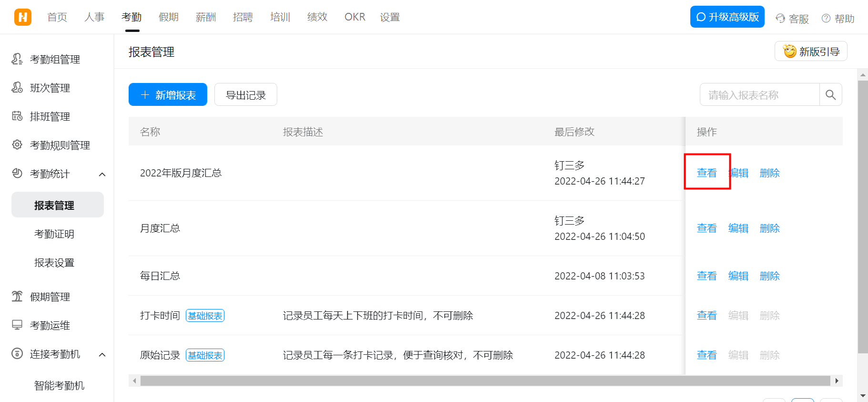
Task: Switch to the 薪酬 top tab
Action: coord(205,17)
